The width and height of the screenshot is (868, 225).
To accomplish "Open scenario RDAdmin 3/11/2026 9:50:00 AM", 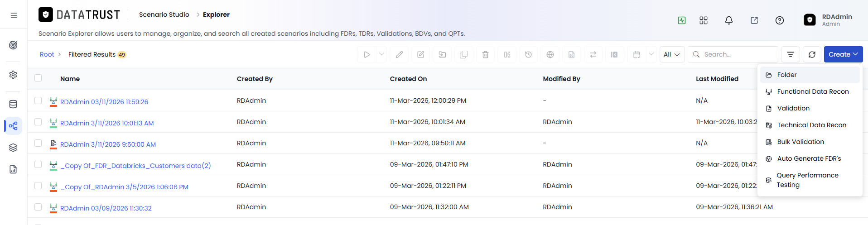I will 108,144.
